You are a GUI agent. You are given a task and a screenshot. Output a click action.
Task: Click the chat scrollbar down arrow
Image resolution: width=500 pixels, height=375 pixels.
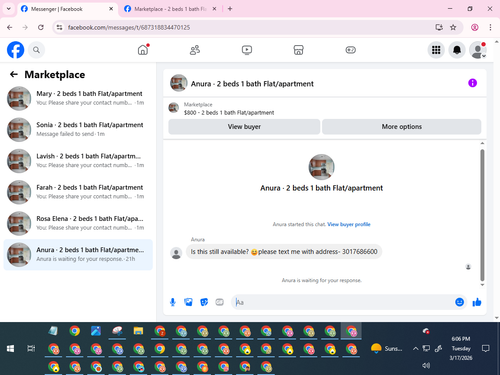482,285
